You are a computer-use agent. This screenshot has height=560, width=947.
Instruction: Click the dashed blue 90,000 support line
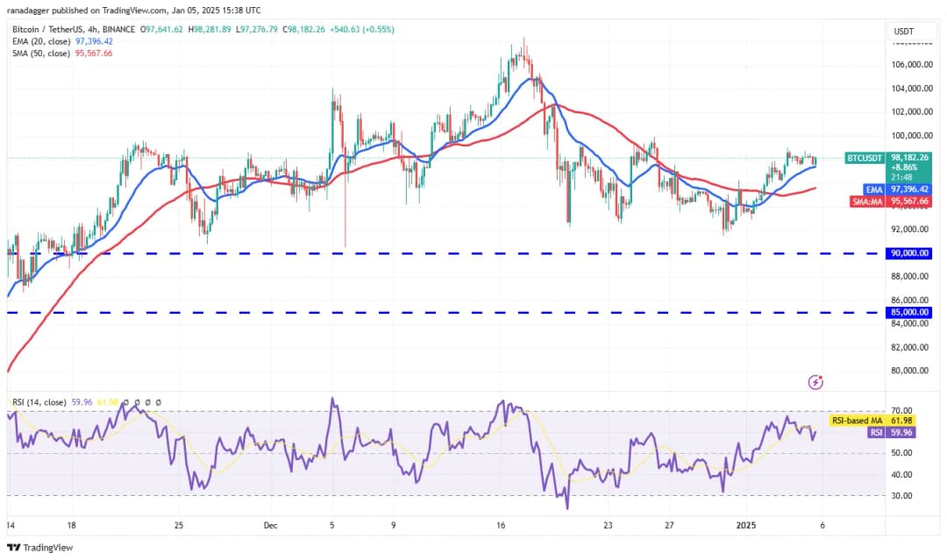[x=438, y=253]
